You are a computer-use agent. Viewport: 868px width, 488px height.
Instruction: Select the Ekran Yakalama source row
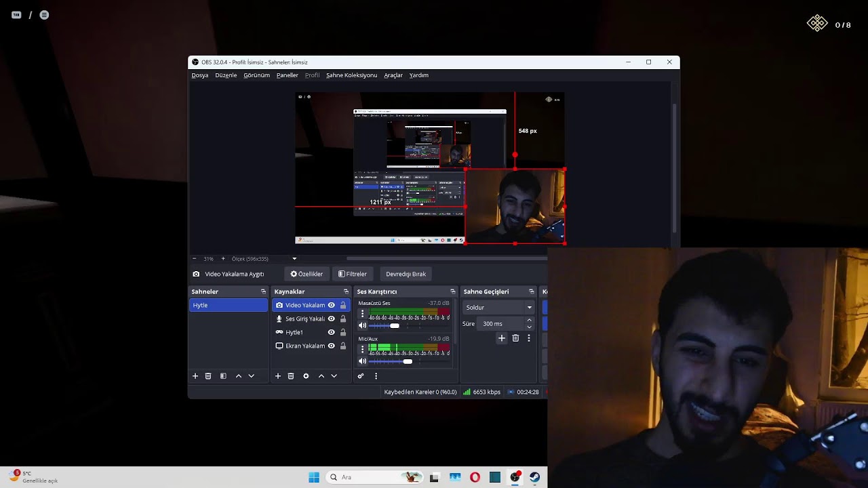(x=311, y=346)
